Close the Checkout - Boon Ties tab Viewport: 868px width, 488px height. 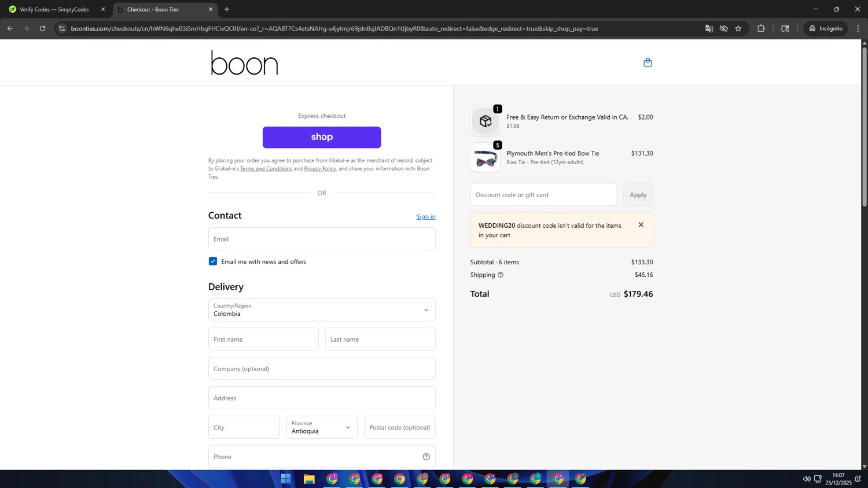pyautogui.click(x=211, y=9)
